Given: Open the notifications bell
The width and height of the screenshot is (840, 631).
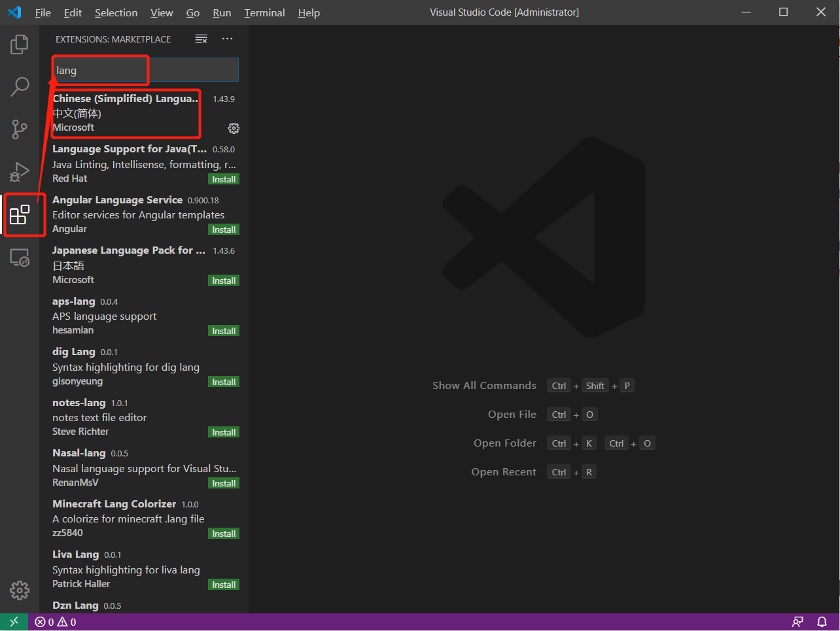Looking at the screenshot, I should (x=822, y=622).
